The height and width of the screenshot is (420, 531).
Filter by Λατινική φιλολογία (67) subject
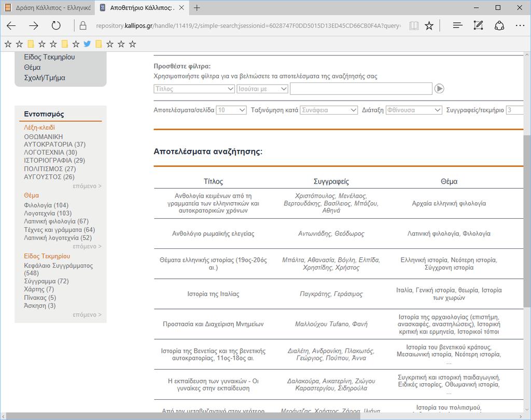coord(56,221)
